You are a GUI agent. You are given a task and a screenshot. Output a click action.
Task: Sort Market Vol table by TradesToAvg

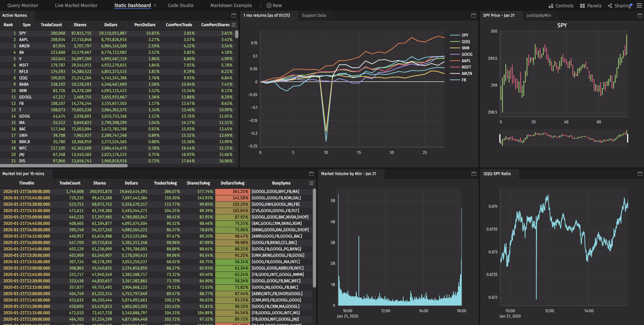tap(165, 183)
